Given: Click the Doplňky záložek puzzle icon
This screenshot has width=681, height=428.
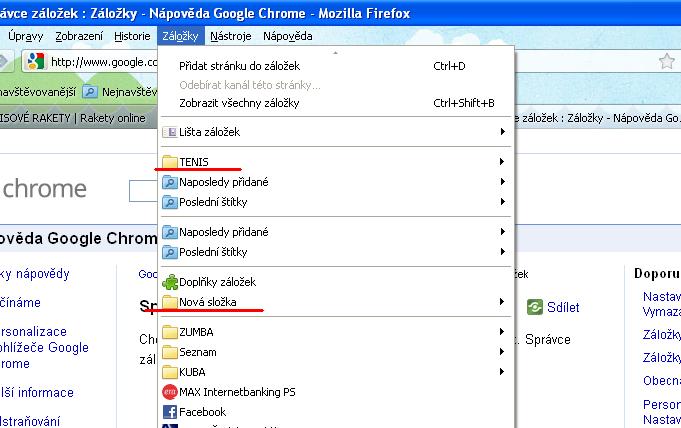Looking at the screenshot, I should point(169,282).
